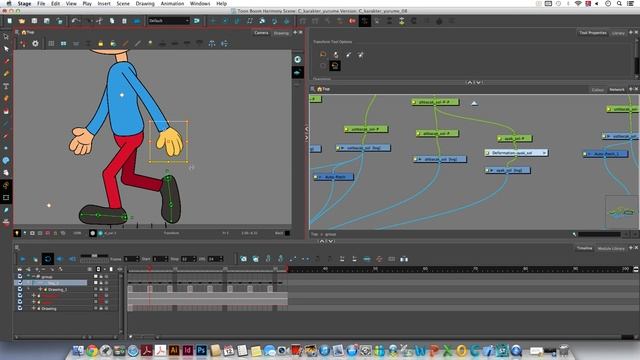Click Spotlight search in the menu bar
640x360 pixels.
[x=619, y=3]
